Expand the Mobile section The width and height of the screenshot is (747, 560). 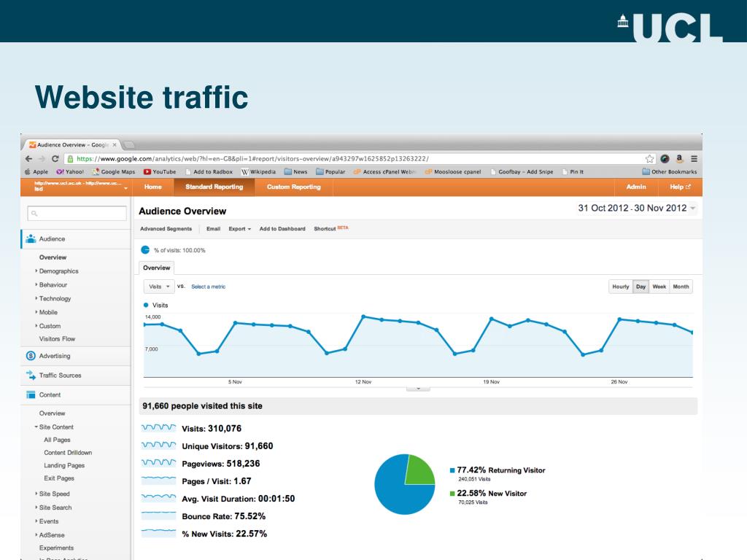point(48,312)
